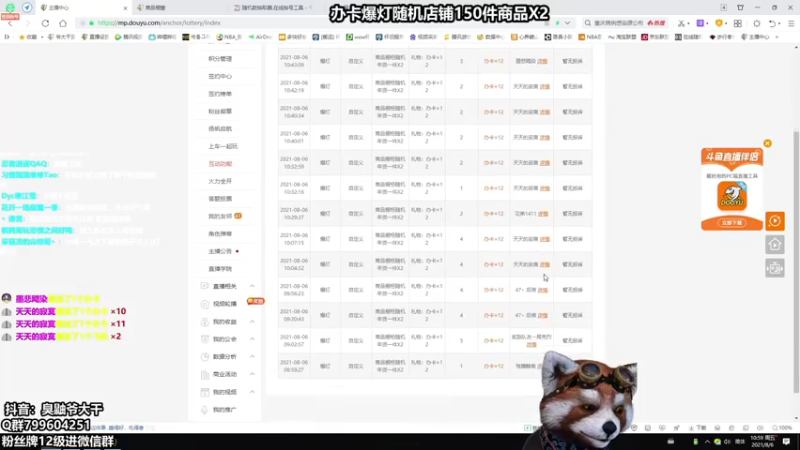
Task: Open 我的友邻 sidebar item
Action: (220, 216)
